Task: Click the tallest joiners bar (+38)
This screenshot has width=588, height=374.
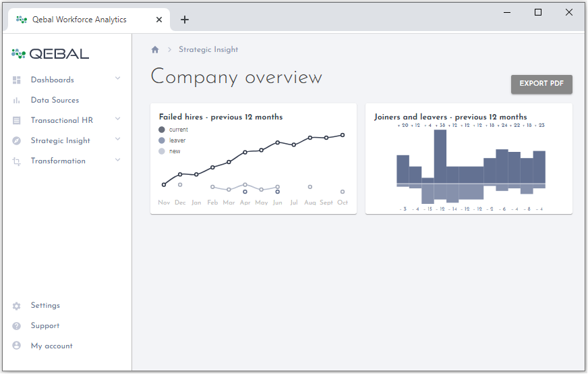Action: 440,157
